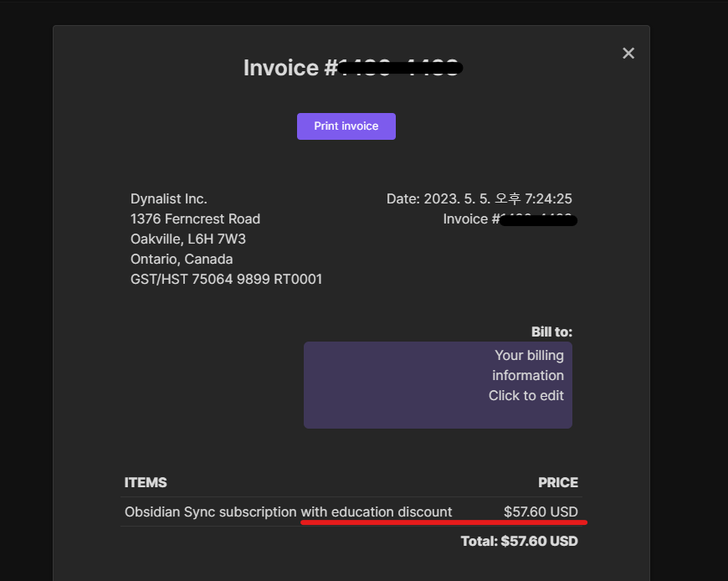
Task: Click the 'GST/HST 75064 9899 RT0001' tax number
Action: (x=226, y=279)
